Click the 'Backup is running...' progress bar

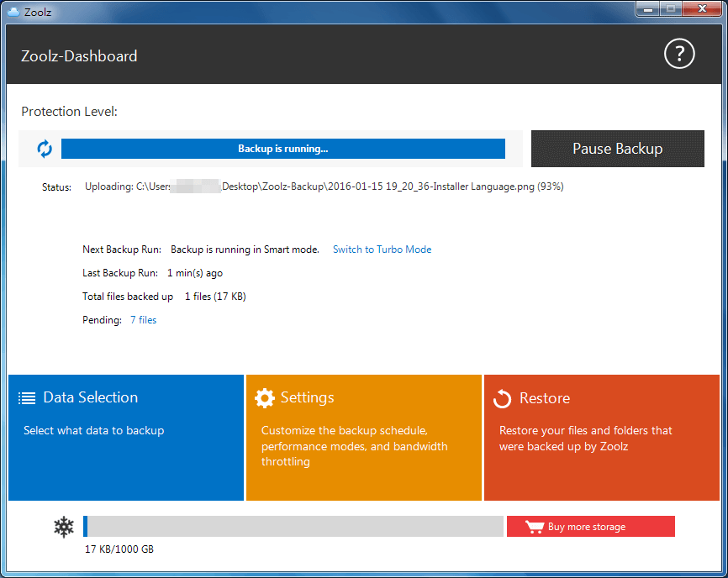(282, 149)
